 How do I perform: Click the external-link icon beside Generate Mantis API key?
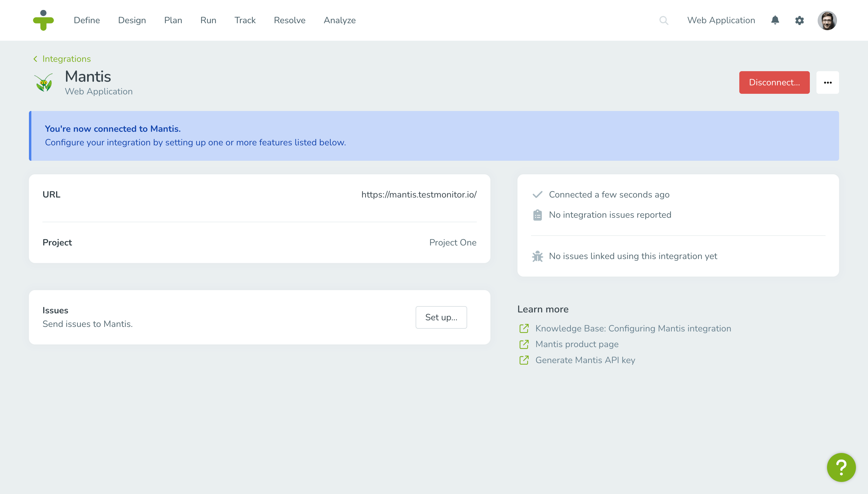coord(524,360)
